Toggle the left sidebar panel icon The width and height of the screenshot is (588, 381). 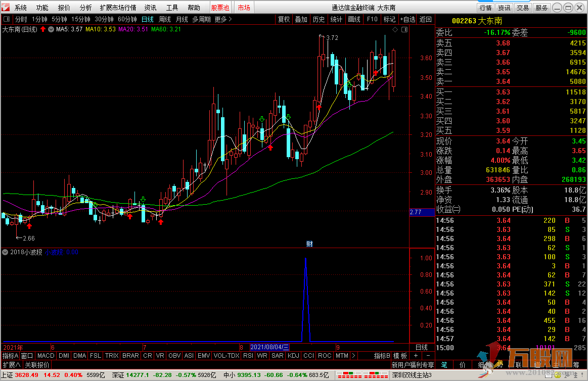point(7,19)
